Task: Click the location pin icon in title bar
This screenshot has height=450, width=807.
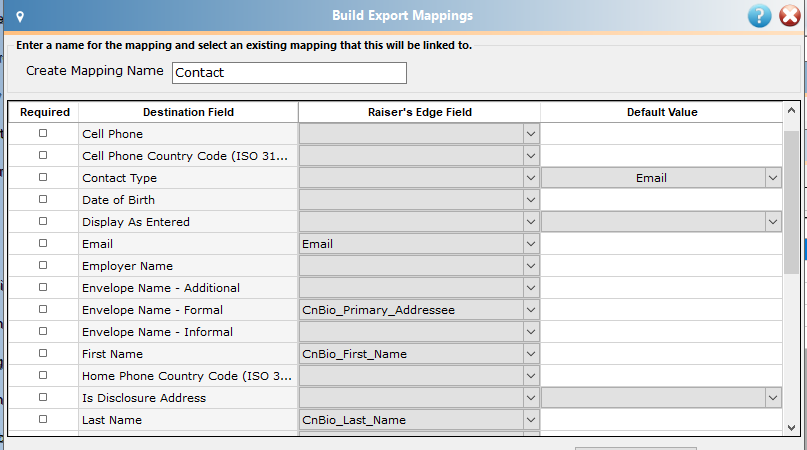Action: pos(20,17)
